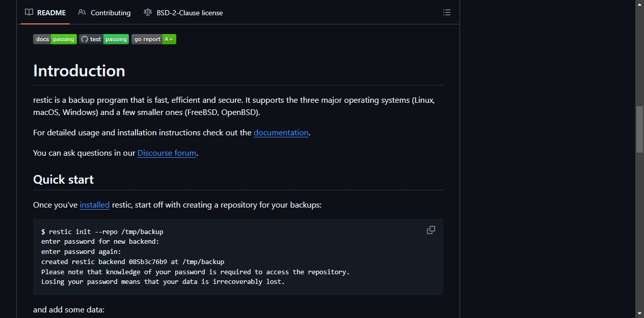Viewport: 644px width, 318px height.
Task: Visit the Discourse forum link
Action: pyautogui.click(x=167, y=153)
